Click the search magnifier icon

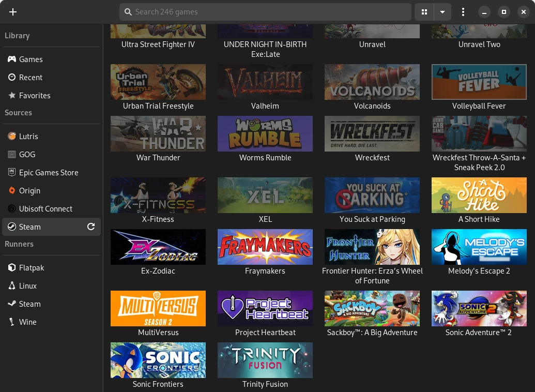click(128, 12)
